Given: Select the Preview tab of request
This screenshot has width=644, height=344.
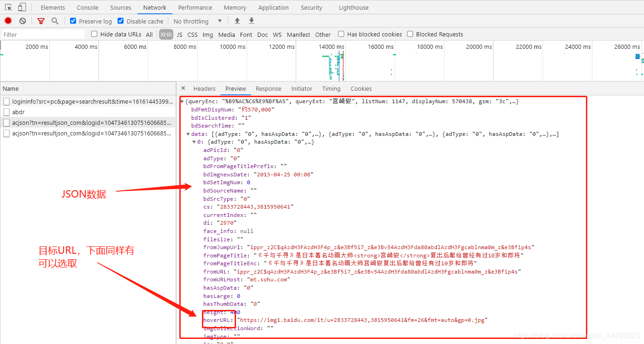Looking at the screenshot, I should coord(236,88).
